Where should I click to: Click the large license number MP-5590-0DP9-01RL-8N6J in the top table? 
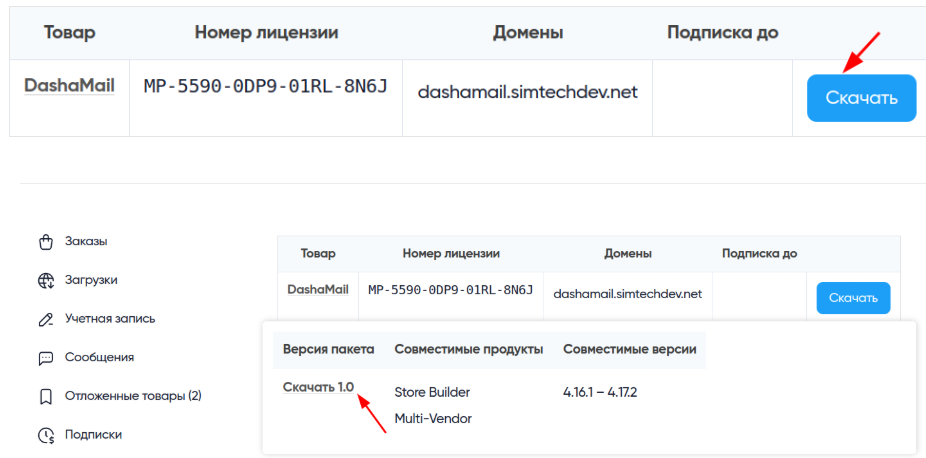tap(266, 86)
